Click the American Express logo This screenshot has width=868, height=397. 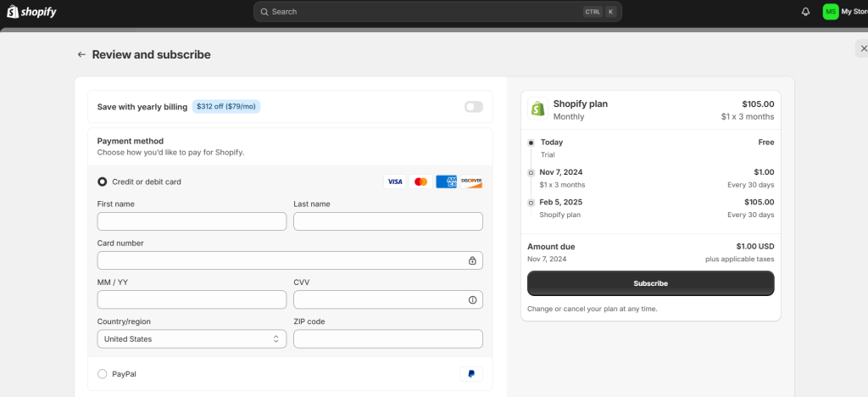[446, 182]
